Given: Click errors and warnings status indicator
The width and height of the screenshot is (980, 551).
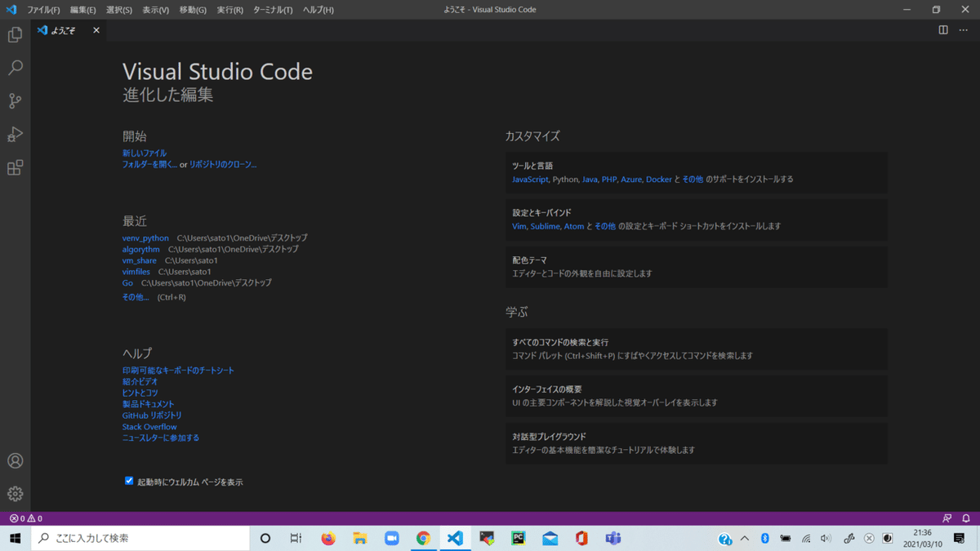Looking at the screenshot, I should [x=26, y=518].
